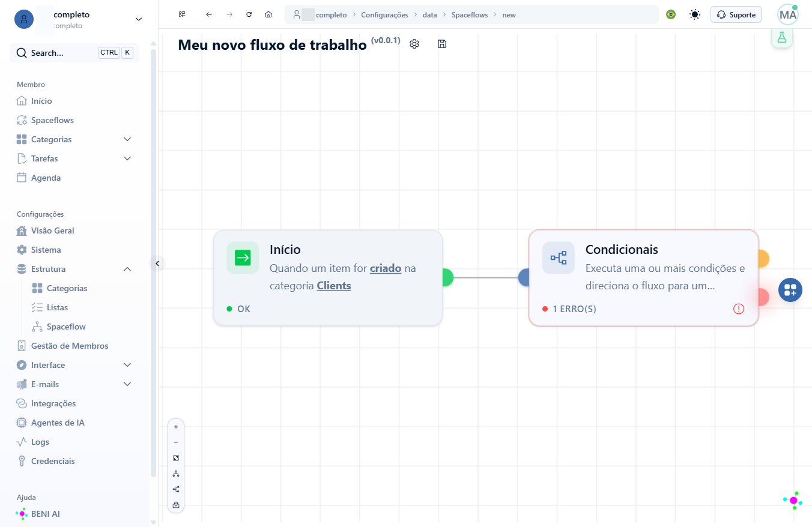This screenshot has width=812, height=527.
Task: Zoom in with the plus canvas control
Action: coord(176,427)
